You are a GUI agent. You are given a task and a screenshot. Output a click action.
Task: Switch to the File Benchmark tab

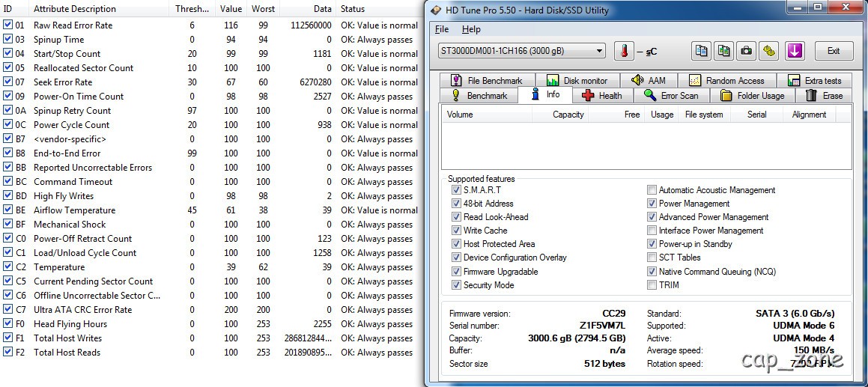(x=486, y=80)
